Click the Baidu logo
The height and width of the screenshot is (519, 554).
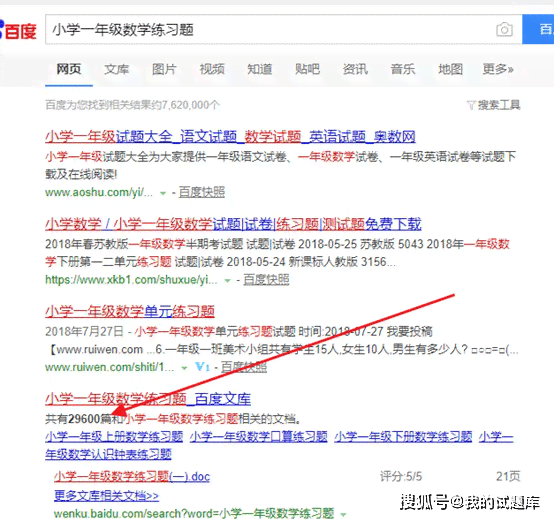[18, 30]
